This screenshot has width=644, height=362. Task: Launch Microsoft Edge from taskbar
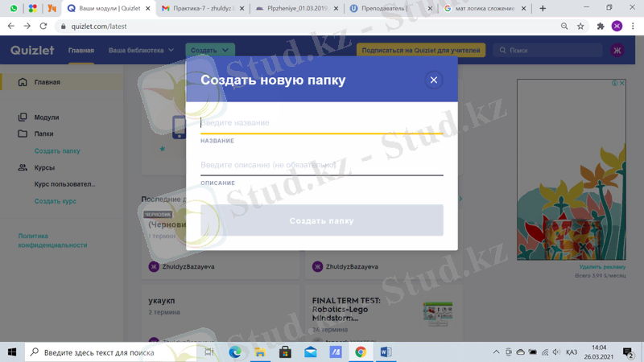point(235,352)
